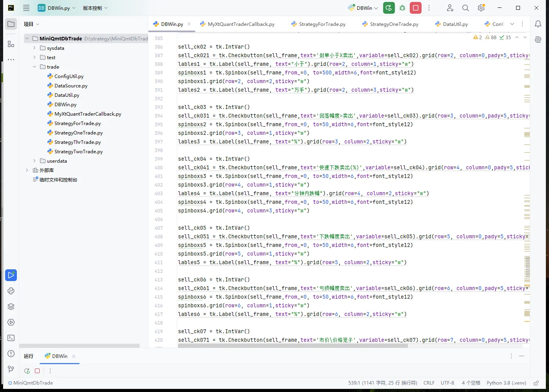Image resolution: width=549 pixels, height=392 pixels.
Task: Show more tool windows via the ellipsis icon
Action: (x=11, y=60)
